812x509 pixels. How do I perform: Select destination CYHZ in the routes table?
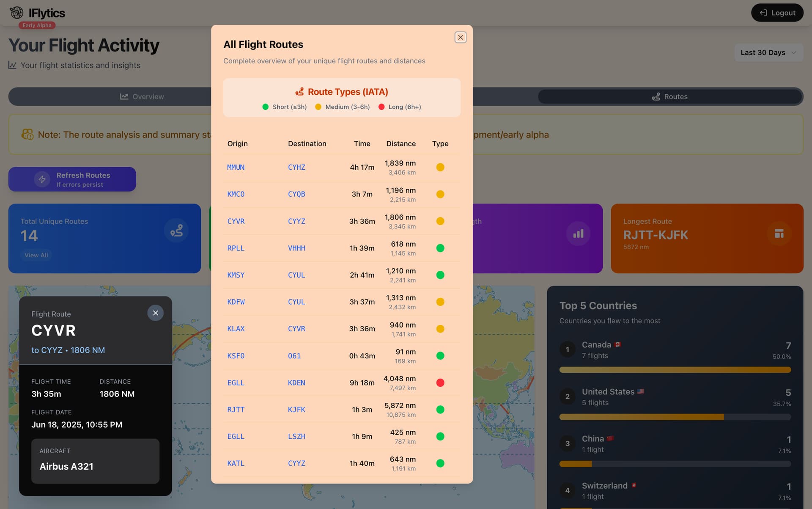tap(296, 168)
